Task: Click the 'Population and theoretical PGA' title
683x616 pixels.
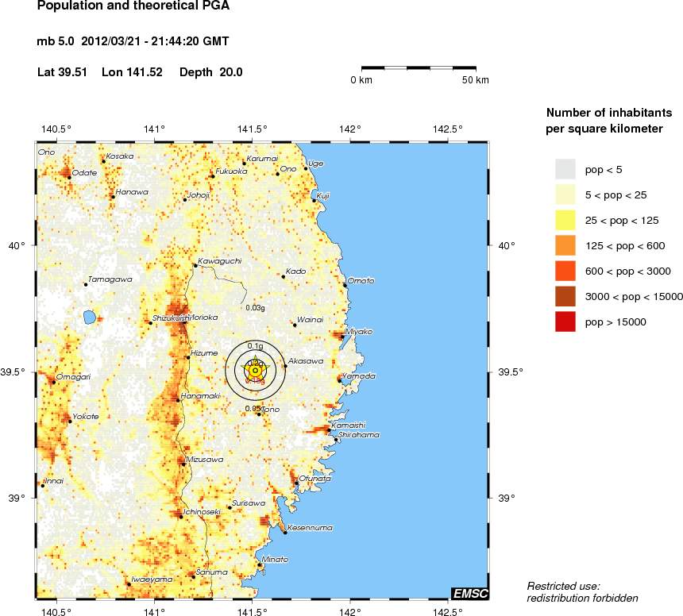Action: [133, 6]
